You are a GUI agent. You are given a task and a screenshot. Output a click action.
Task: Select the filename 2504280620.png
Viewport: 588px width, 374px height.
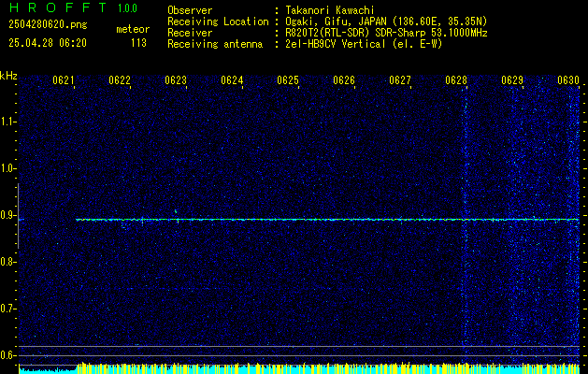coord(48,24)
